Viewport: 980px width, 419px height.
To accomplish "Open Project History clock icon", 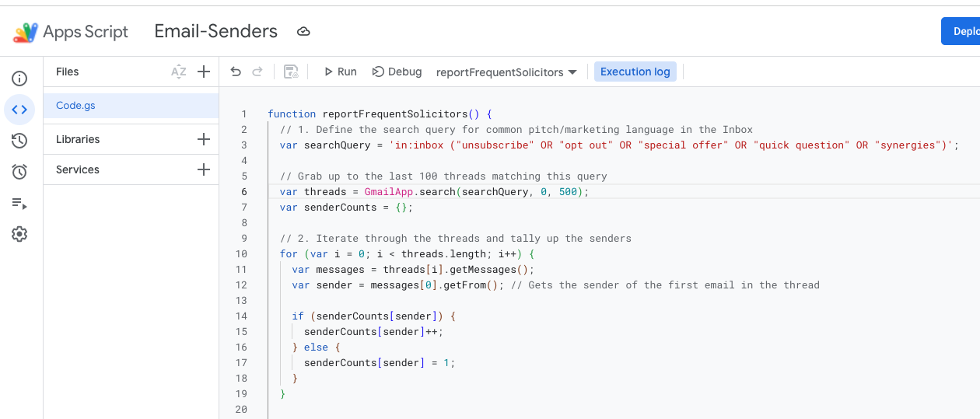I will point(19,141).
